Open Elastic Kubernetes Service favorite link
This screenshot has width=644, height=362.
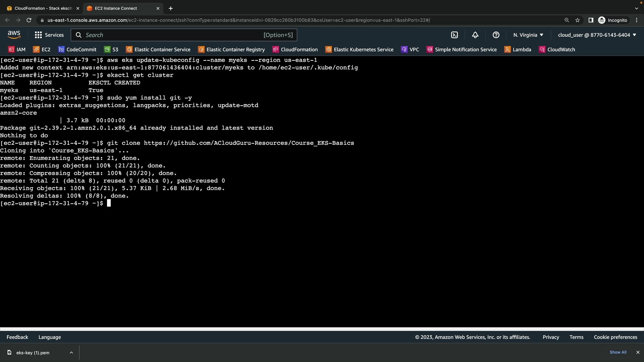point(360,50)
